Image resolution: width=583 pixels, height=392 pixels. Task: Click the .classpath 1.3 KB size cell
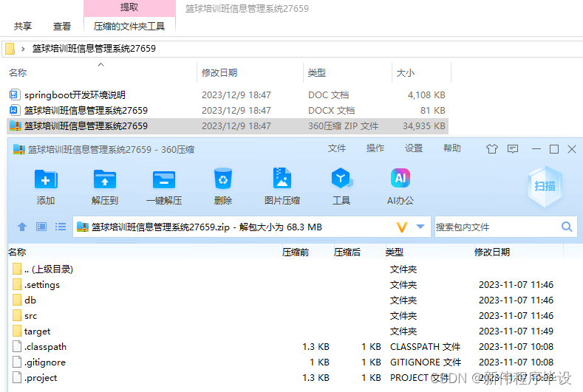316,347
